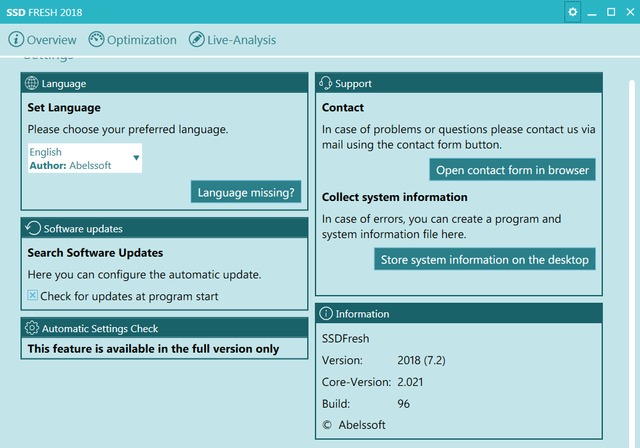Minimize the SSD Fresh window
Image resolution: width=640 pixels, height=448 pixels.
(593, 12)
